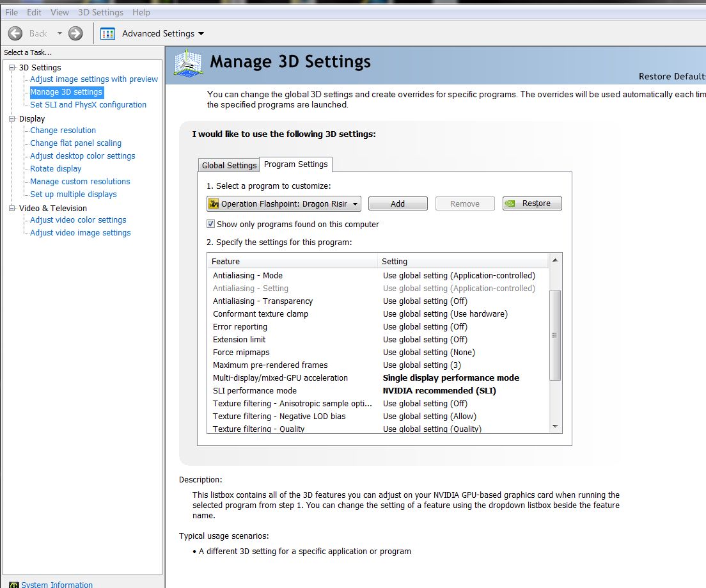
Task: Open the program selection combo box
Action: 284,203
